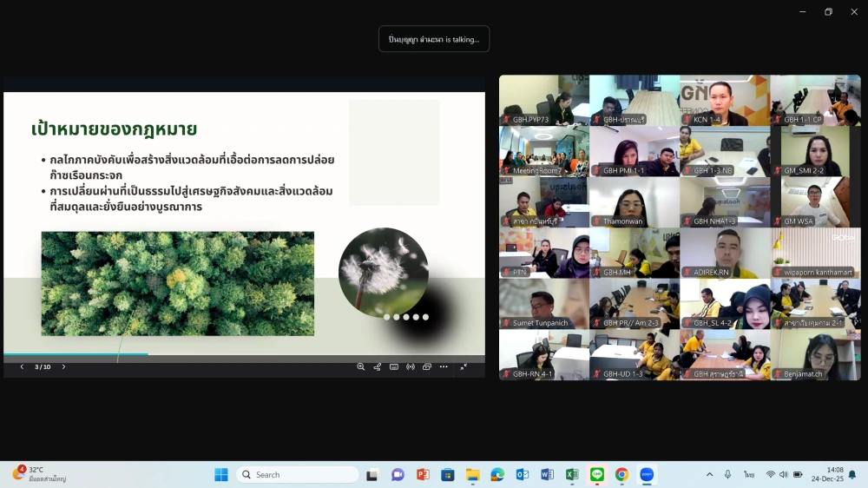Select the GBH 1-3 NB participant video tile

(725, 151)
